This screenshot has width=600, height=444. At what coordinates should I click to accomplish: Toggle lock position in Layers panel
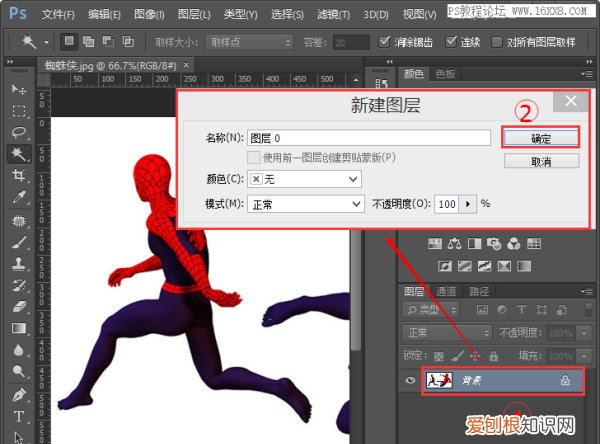click(x=475, y=356)
